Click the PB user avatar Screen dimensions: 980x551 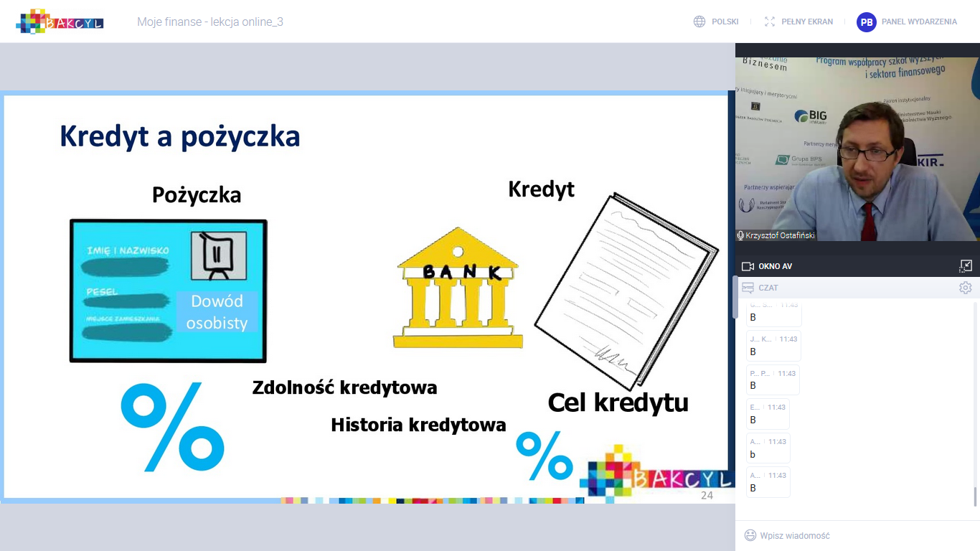point(867,22)
